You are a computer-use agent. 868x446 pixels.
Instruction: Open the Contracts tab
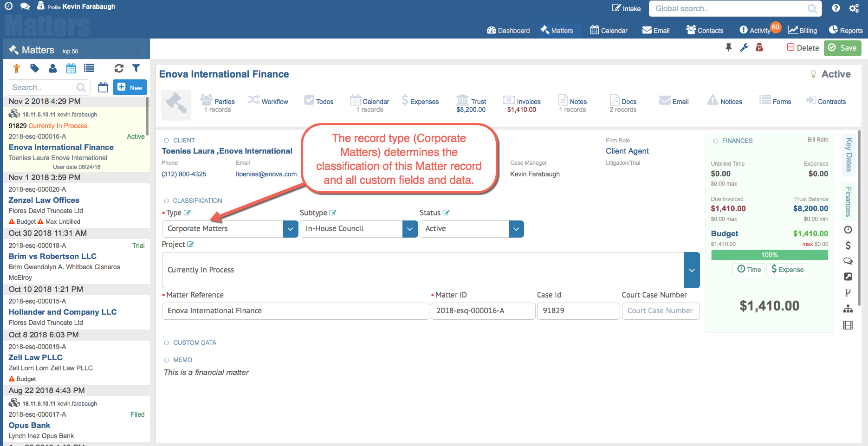(x=826, y=101)
